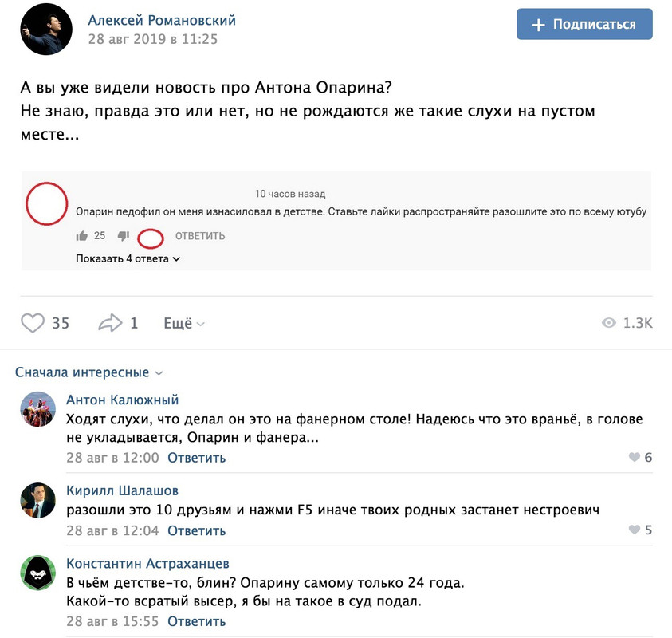Open Алексей Романовский's profile avatar

46,30
